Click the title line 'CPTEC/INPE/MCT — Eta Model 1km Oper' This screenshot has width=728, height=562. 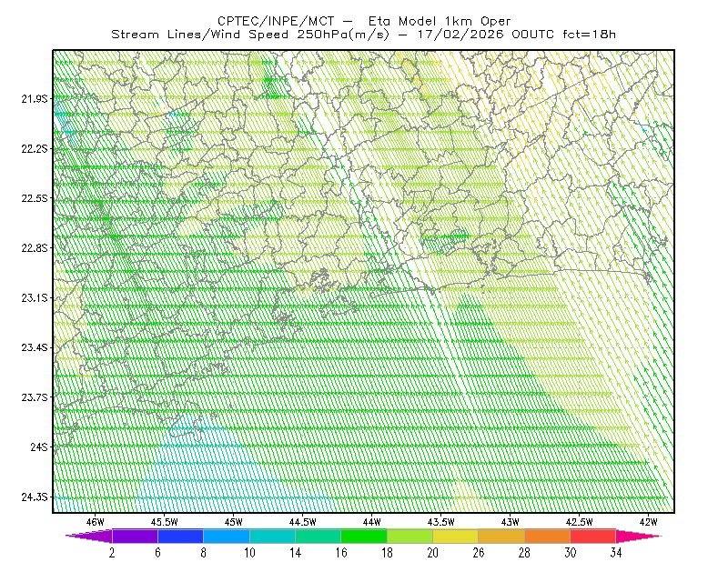364,21
